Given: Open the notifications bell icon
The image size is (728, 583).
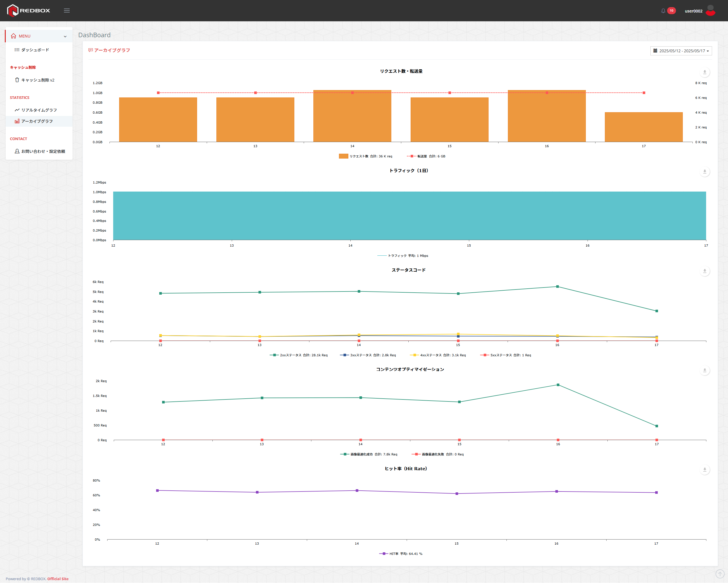Looking at the screenshot, I should pos(663,11).
